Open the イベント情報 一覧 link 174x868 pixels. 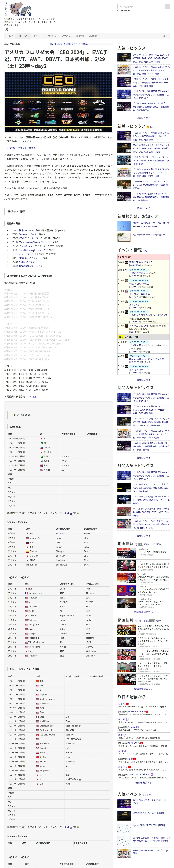click(145, 251)
